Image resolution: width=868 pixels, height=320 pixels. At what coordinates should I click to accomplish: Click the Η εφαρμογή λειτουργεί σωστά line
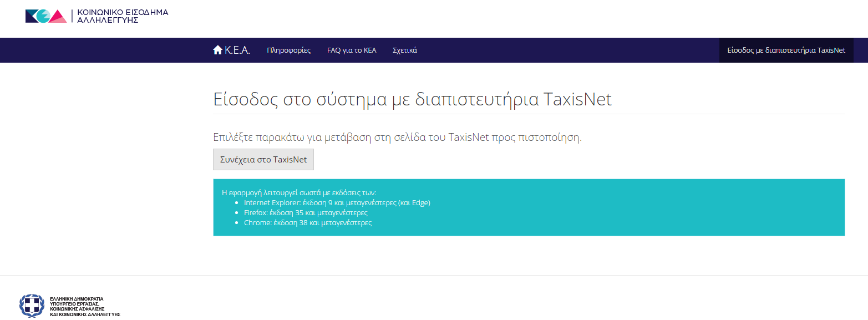[x=298, y=193]
